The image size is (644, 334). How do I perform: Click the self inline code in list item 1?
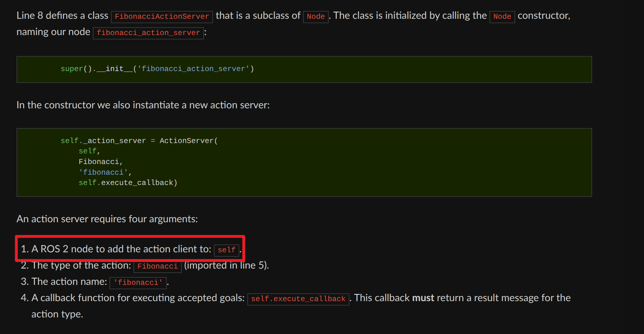point(226,250)
